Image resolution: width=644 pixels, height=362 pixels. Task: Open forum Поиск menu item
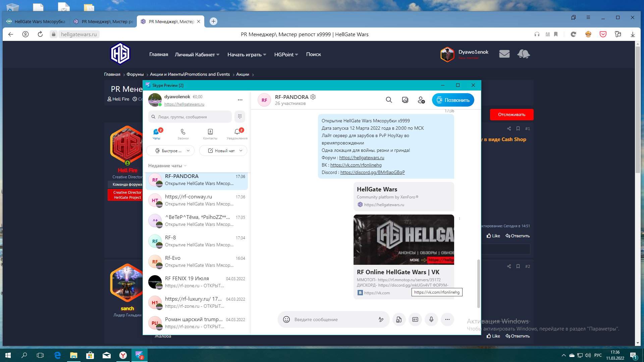[x=313, y=54]
